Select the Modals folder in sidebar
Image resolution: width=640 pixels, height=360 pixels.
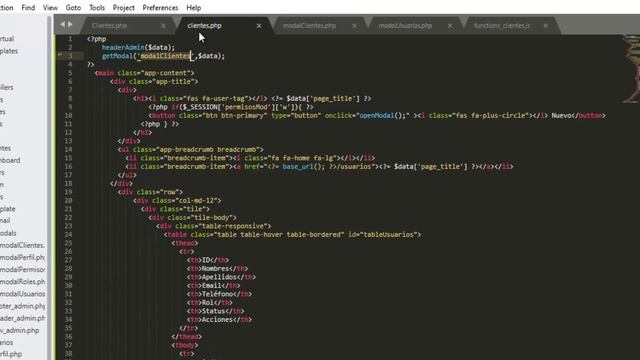(x=8, y=233)
